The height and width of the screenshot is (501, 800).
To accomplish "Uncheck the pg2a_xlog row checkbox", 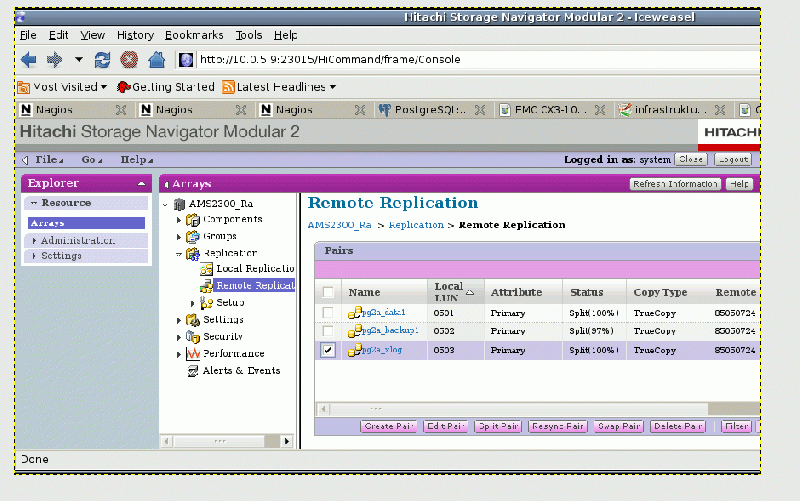I will [328, 350].
